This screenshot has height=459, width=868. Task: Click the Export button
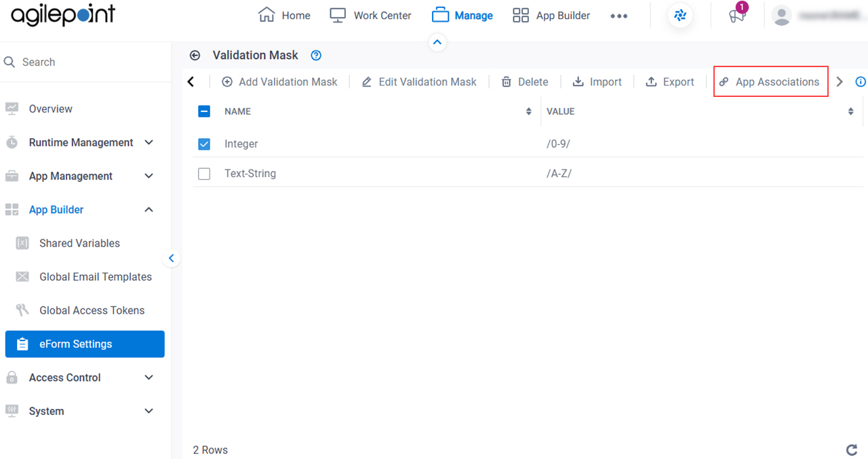coord(670,82)
